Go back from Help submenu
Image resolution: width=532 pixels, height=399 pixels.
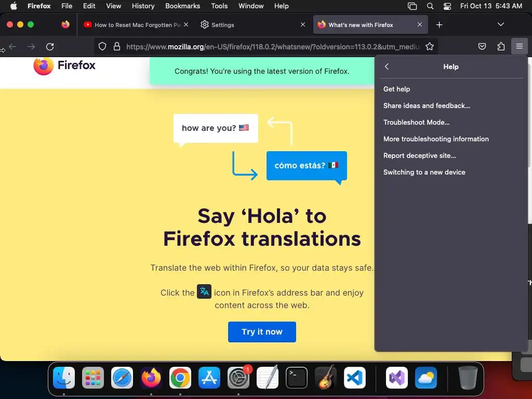pos(387,66)
